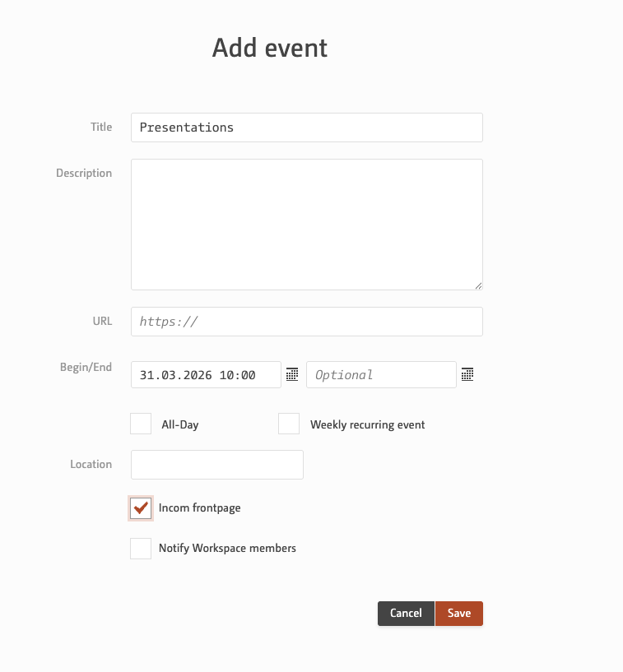Click the Add event heading
The height and width of the screenshot is (672, 623).
coord(270,48)
